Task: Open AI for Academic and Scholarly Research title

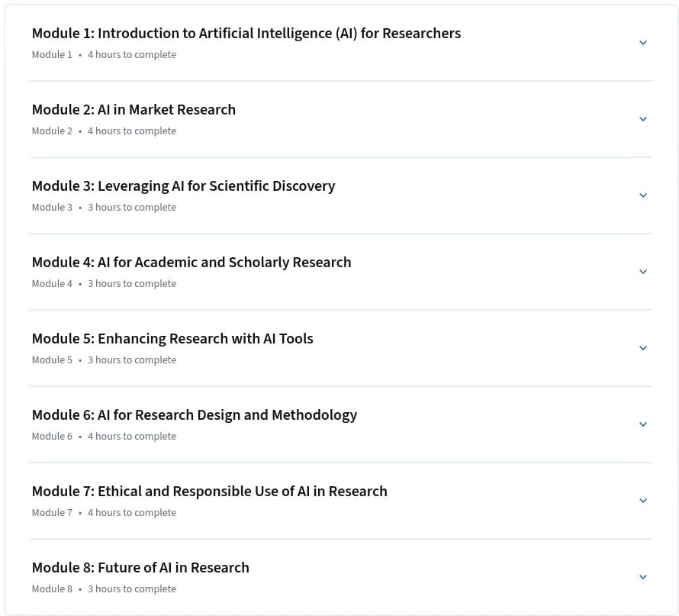Action: [x=191, y=263]
